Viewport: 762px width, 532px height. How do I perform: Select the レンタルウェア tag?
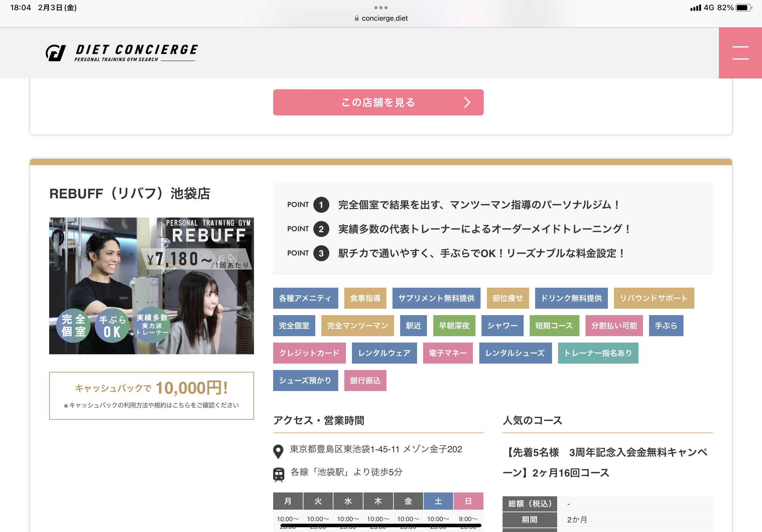pyautogui.click(x=384, y=353)
